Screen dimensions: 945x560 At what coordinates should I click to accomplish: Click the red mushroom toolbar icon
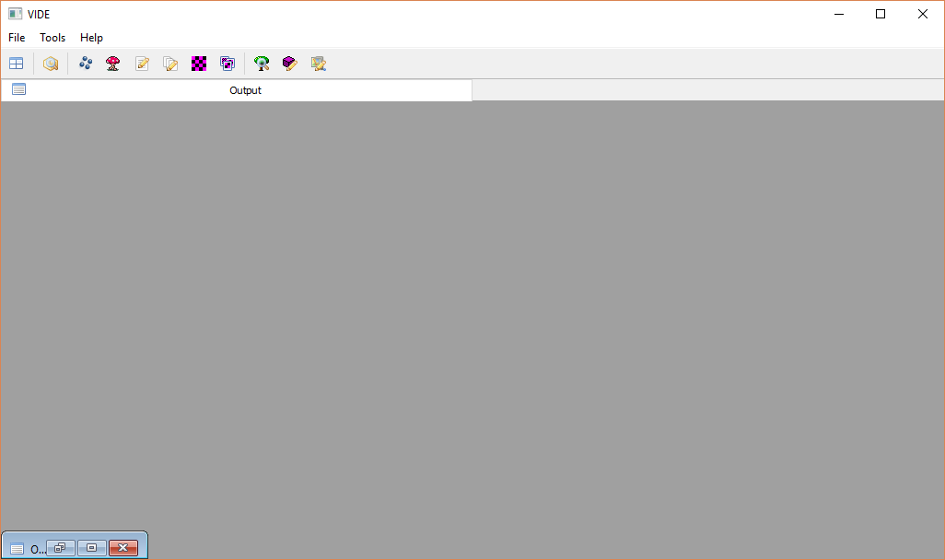(x=112, y=64)
